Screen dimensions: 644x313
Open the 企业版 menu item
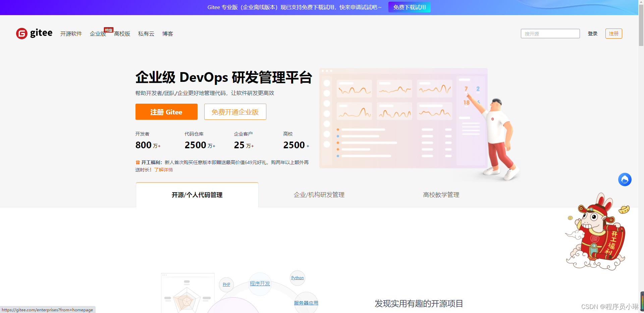pos(98,34)
